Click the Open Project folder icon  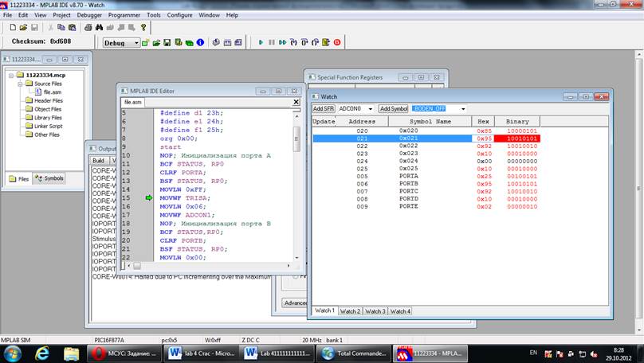[x=156, y=42]
